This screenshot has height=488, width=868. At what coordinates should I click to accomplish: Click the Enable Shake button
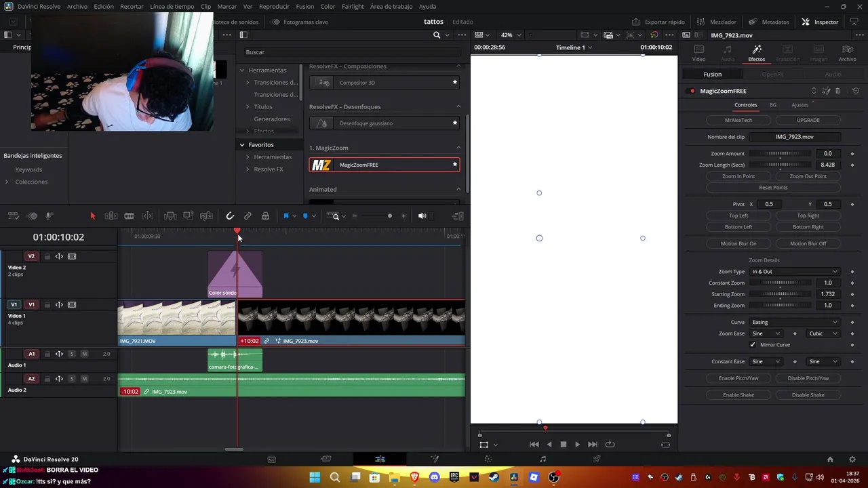738,395
